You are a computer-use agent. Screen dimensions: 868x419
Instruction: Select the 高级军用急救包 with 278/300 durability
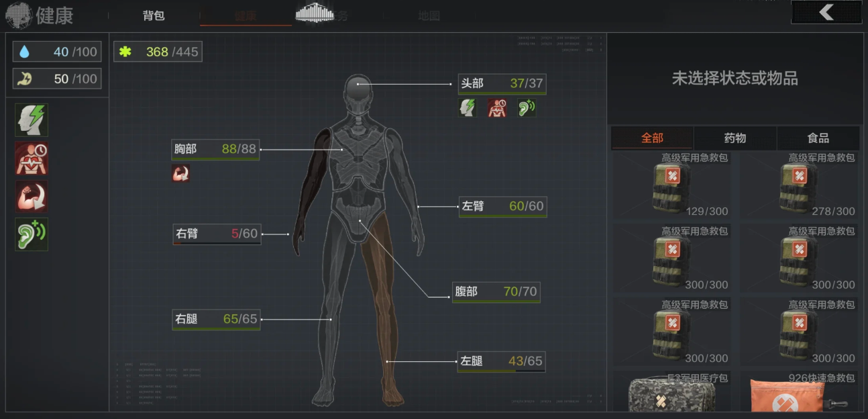tap(799, 185)
